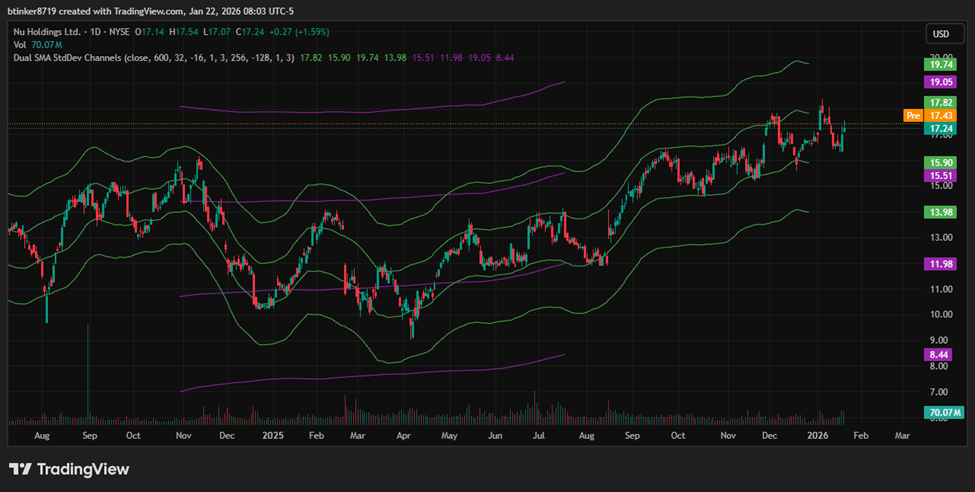
Task: Click the TradingView logo icon
Action: pos(21,469)
